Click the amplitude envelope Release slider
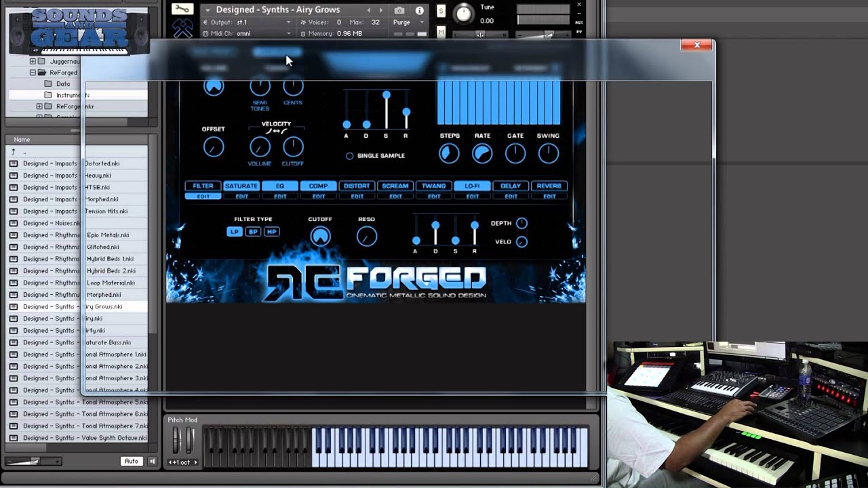Viewport: 868px width, 488px height. [x=406, y=110]
